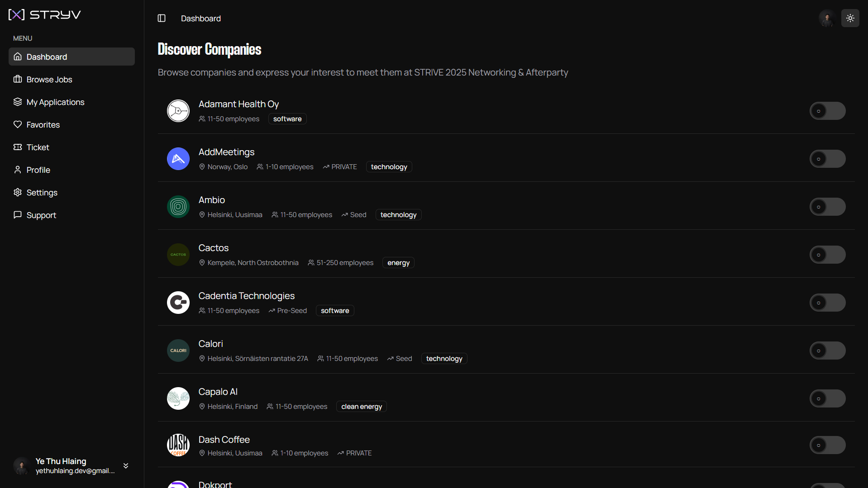Open the Calori company name
The image size is (868, 488).
(x=211, y=344)
